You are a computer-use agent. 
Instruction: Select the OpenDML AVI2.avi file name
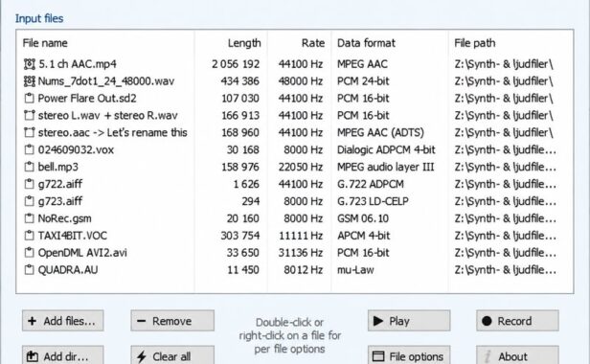pos(82,253)
